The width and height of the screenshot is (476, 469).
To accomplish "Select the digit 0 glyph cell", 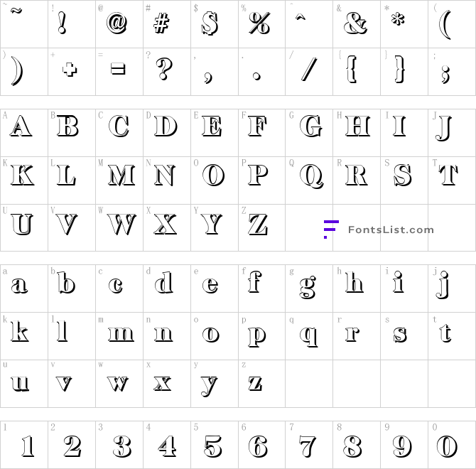I will coord(452,445).
